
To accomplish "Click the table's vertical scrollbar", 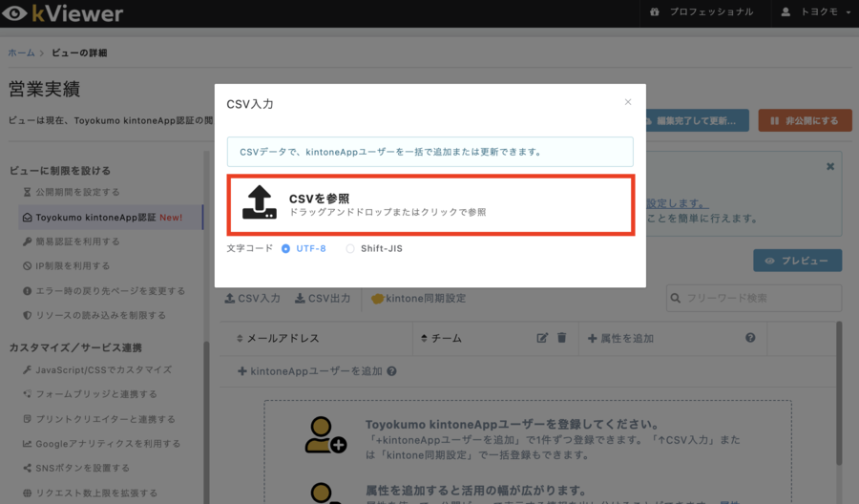I will point(839,393).
